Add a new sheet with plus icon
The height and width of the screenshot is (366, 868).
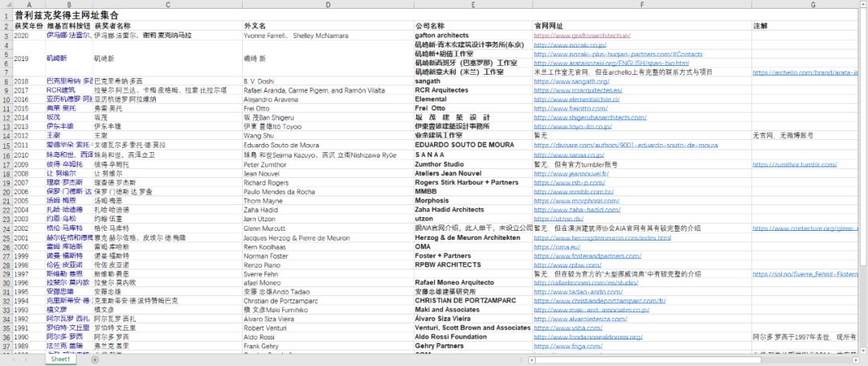[x=95, y=360]
